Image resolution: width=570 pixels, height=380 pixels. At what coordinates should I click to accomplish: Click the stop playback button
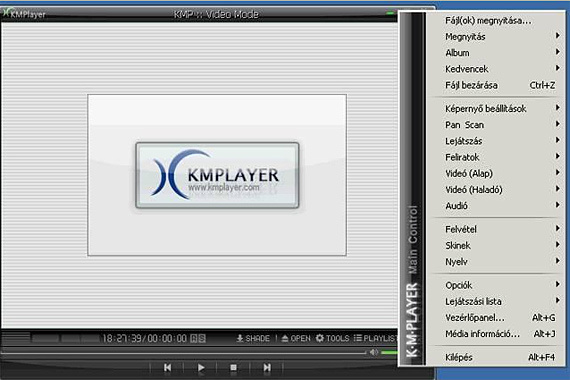233,368
